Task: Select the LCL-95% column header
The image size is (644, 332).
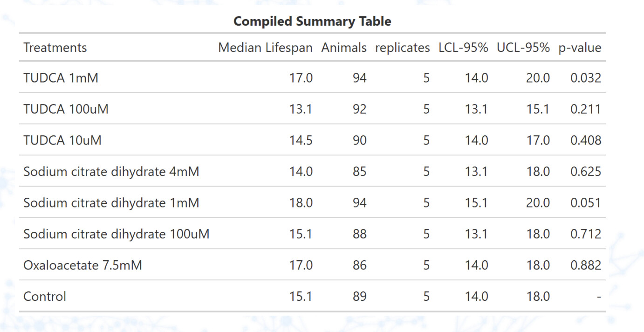Action: tap(463, 48)
